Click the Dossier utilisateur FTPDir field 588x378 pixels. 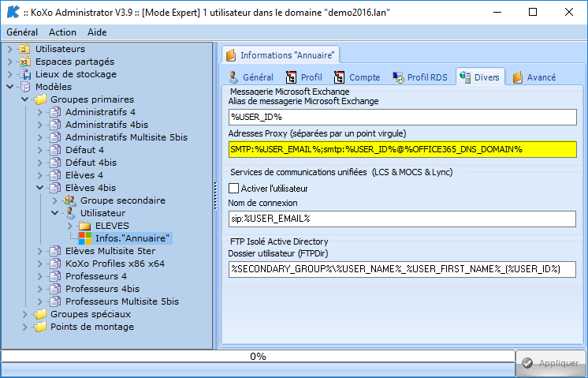coord(402,269)
